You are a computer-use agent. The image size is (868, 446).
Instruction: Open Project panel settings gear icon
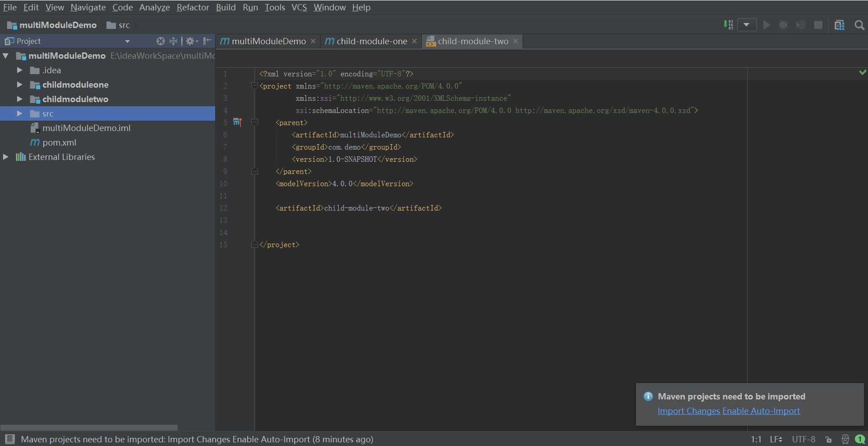[192, 41]
